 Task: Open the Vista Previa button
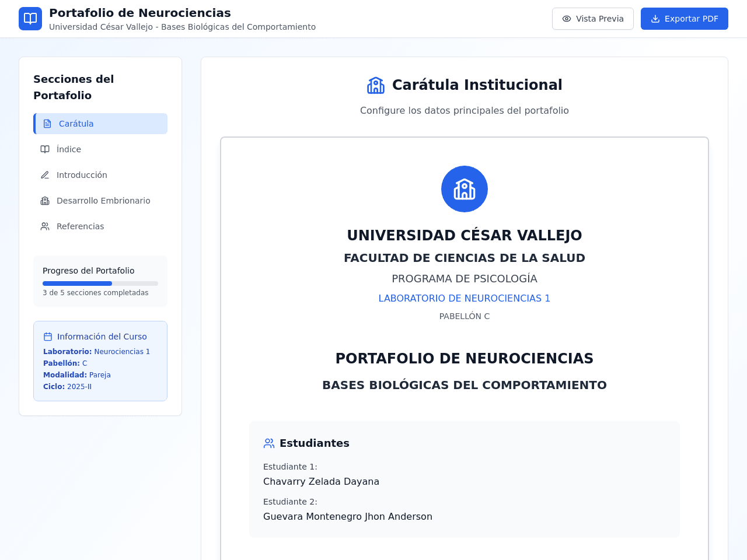point(593,19)
